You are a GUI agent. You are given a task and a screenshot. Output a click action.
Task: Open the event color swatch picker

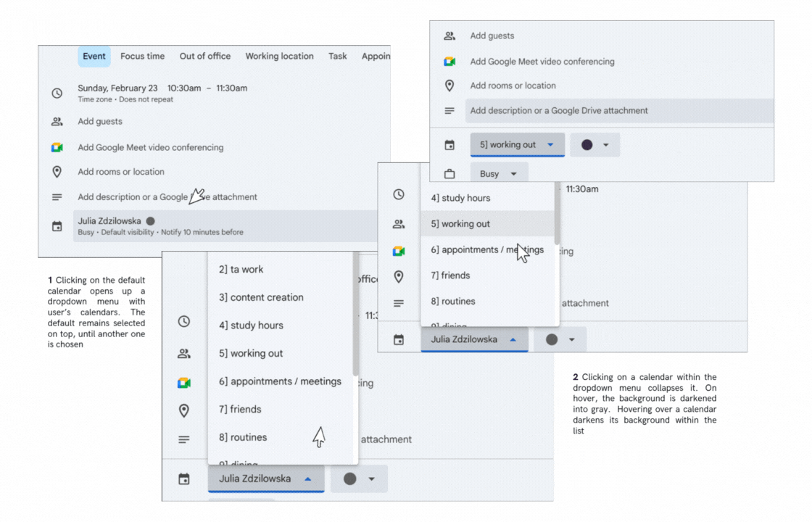(x=594, y=144)
